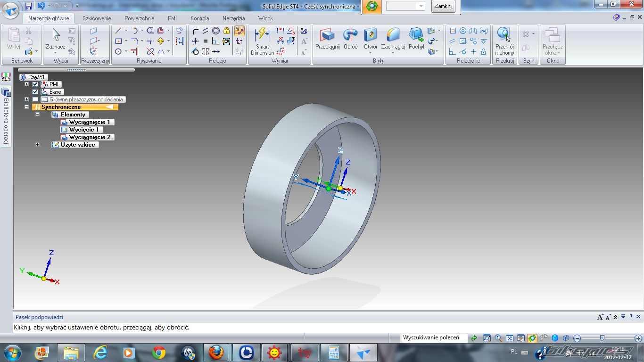Apply the Concentric relation
Screen dimensions: 644x362
point(216,31)
